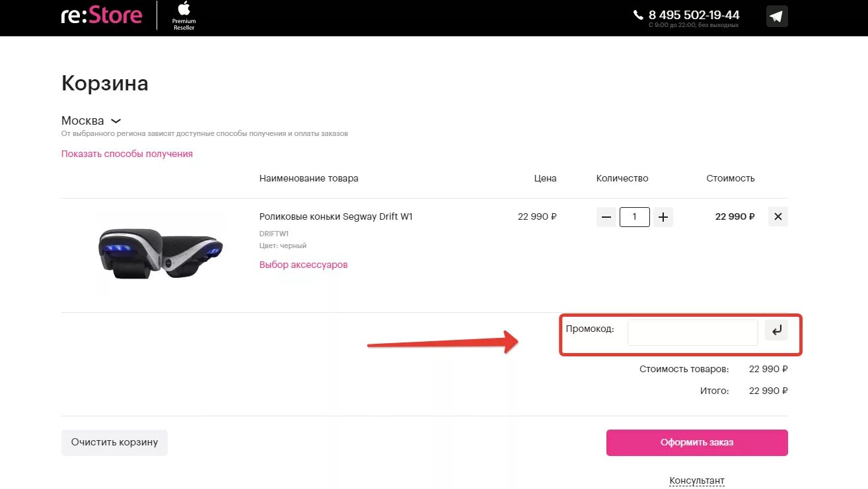Open Роликовые коньки Segway Drift W1 title

pyautogui.click(x=336, y=216)
